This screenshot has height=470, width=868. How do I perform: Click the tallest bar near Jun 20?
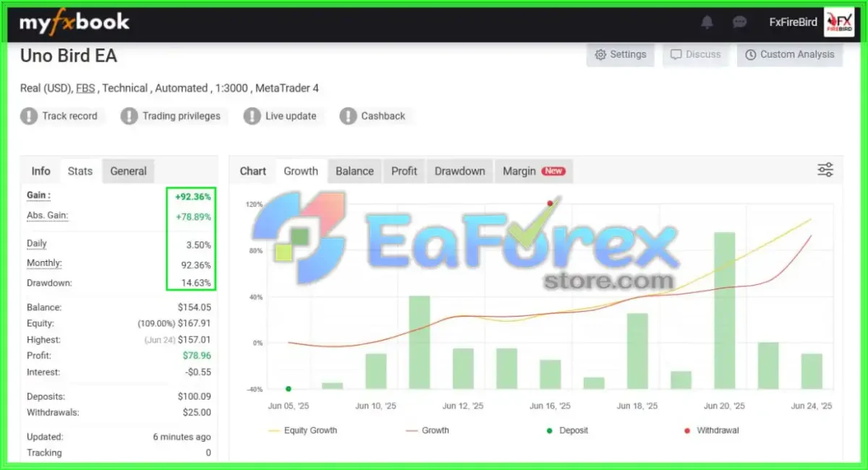click(x=725, y=311)
